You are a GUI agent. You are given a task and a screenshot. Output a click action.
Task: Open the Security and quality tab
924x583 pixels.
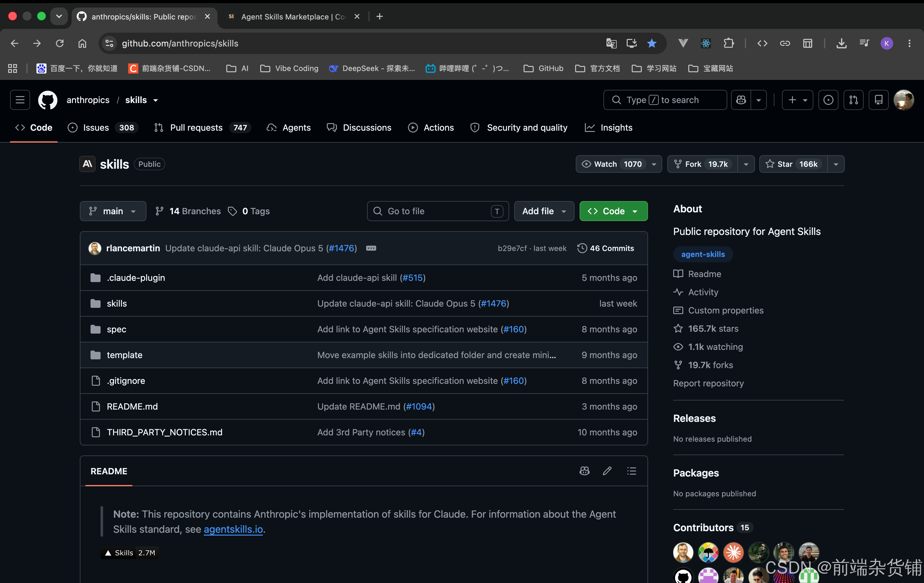coord(519,128)
